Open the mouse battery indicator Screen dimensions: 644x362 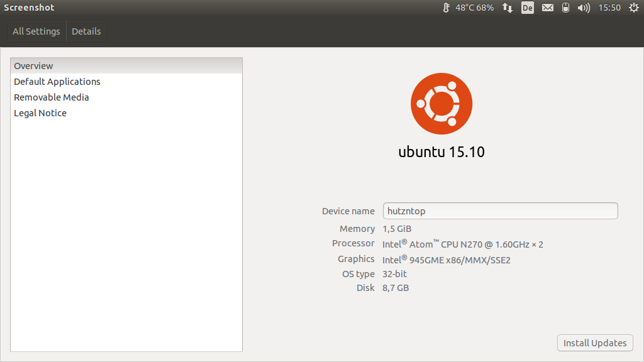click(x=565, y=8)
